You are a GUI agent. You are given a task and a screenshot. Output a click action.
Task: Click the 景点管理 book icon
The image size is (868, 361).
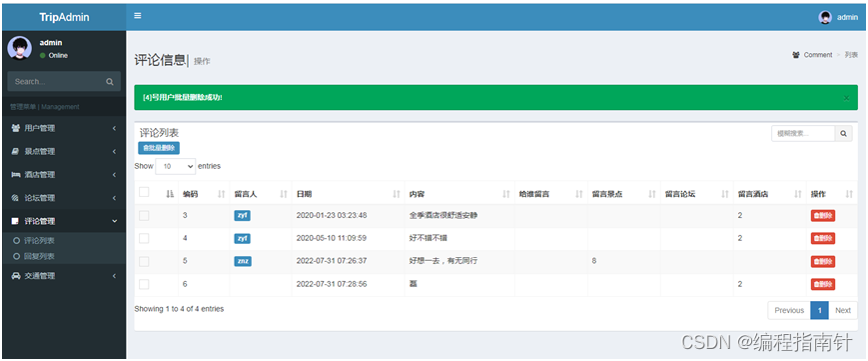(x=16, y=151)
